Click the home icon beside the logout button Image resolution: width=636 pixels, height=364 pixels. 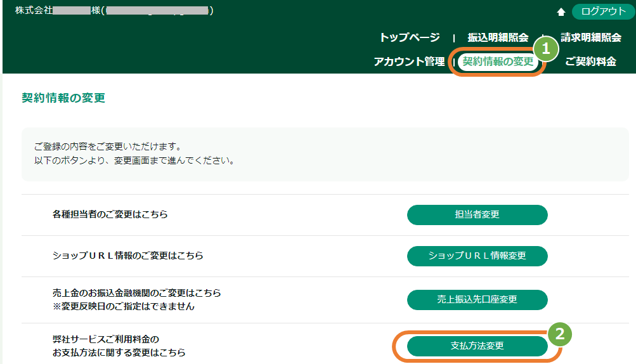point(561,12)
